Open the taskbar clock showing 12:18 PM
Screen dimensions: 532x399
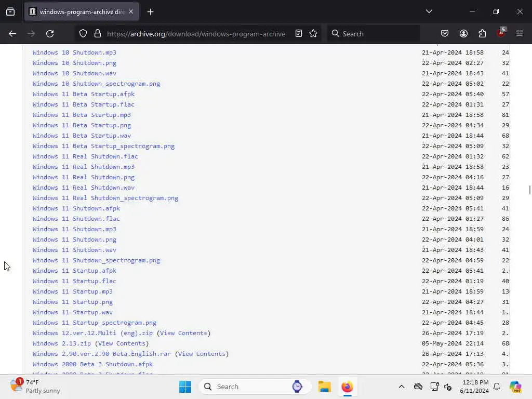[475, 387]
